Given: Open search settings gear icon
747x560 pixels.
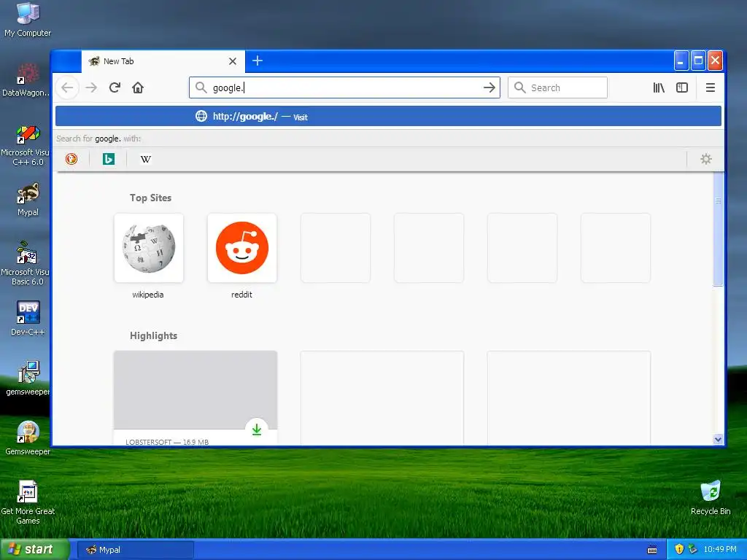Looking at the screenshot, I should [706, 159].
